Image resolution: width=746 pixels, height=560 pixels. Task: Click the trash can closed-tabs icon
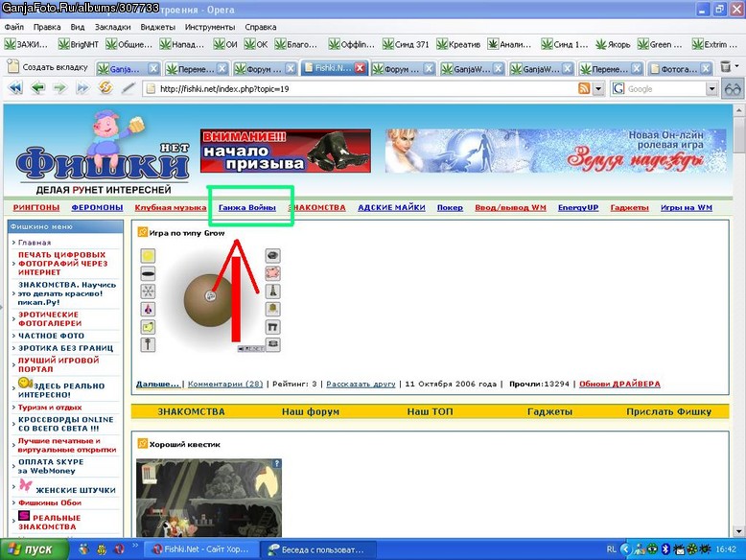(725, 67)
